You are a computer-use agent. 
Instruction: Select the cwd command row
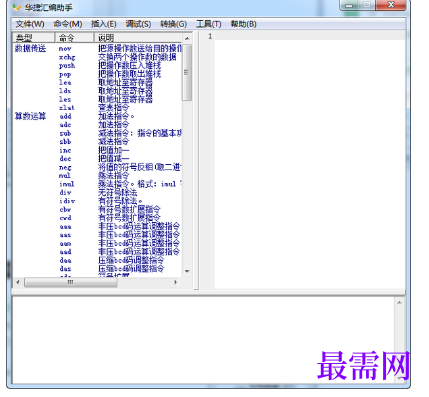[97, 218]
